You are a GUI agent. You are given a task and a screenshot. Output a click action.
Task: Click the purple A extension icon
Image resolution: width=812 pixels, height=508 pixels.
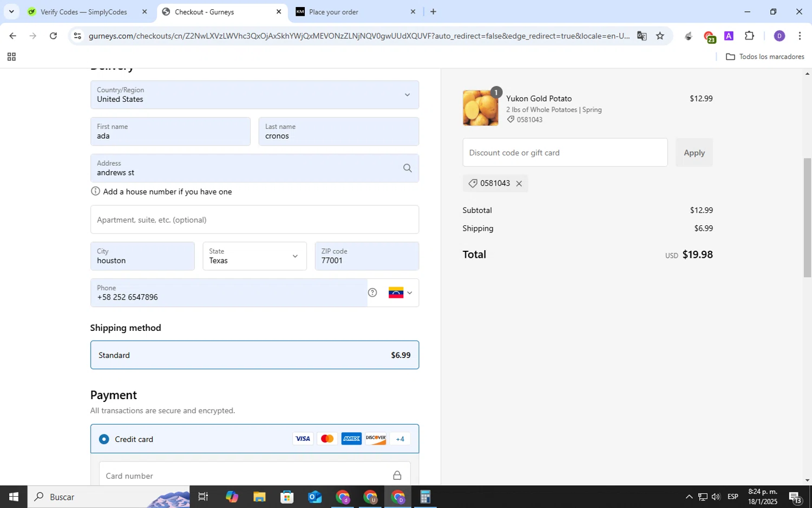coord(729,36)
